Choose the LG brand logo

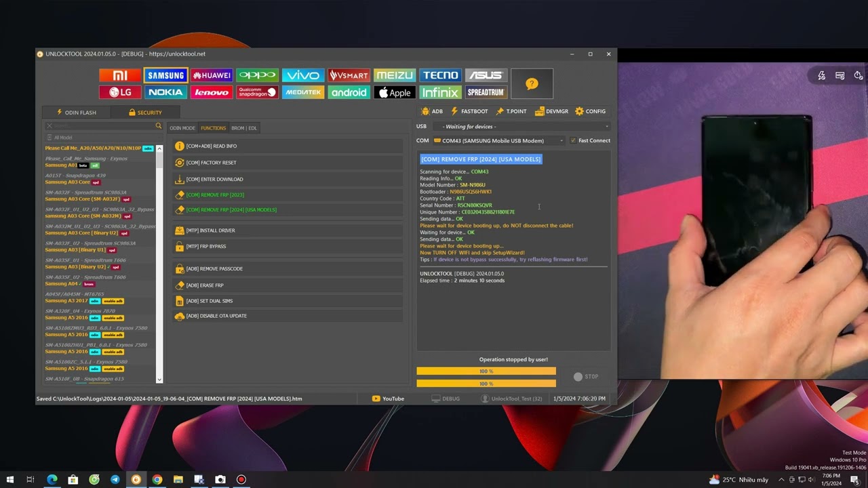point(120,92)
